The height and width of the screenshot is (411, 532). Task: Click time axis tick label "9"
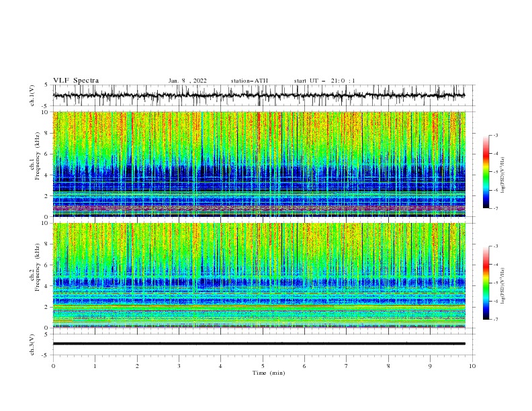click(430, 366)
